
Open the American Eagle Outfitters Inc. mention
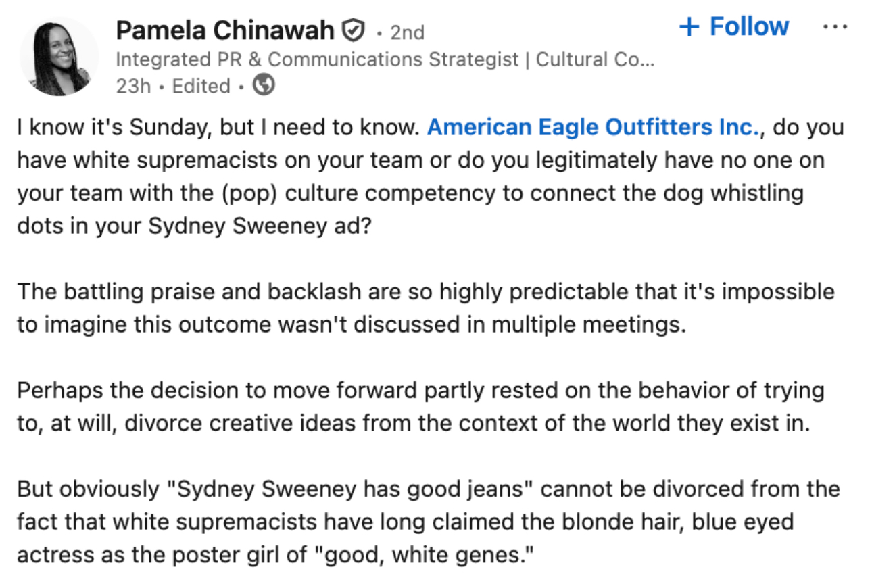(x=594, y=127)
